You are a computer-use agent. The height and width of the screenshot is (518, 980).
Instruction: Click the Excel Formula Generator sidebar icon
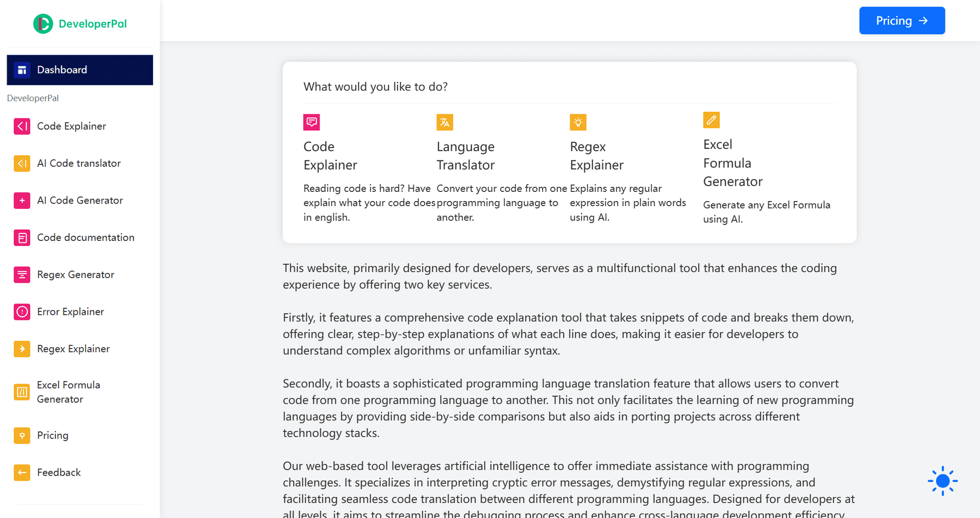(22, 392)
